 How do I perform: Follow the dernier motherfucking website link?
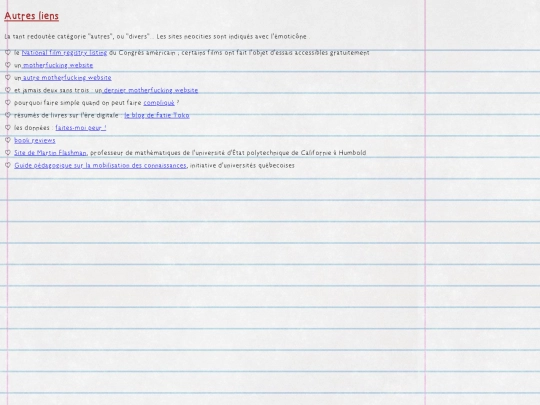coord(150,90)
